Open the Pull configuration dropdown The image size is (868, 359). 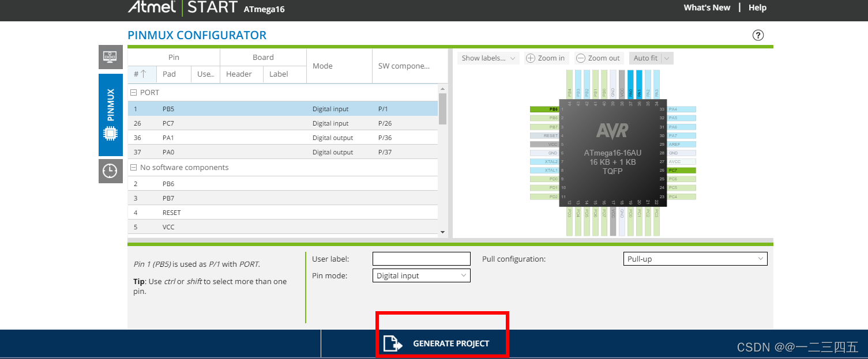pos(696,259)
